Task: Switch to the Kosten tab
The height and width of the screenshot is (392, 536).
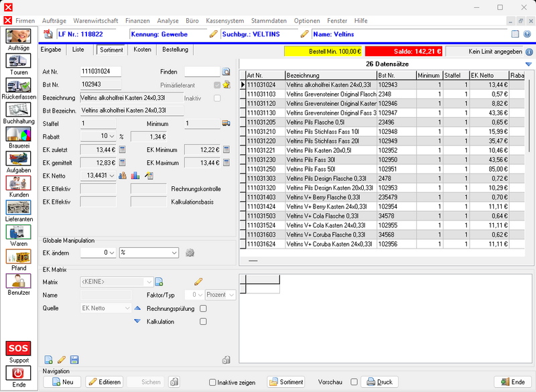Action: click(142, 50)
